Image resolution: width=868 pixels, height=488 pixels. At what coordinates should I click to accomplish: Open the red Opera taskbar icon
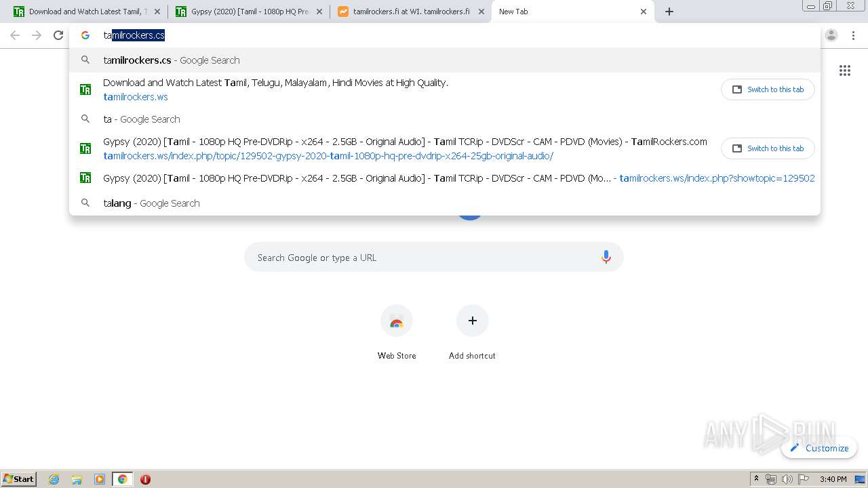coord(145,479)
